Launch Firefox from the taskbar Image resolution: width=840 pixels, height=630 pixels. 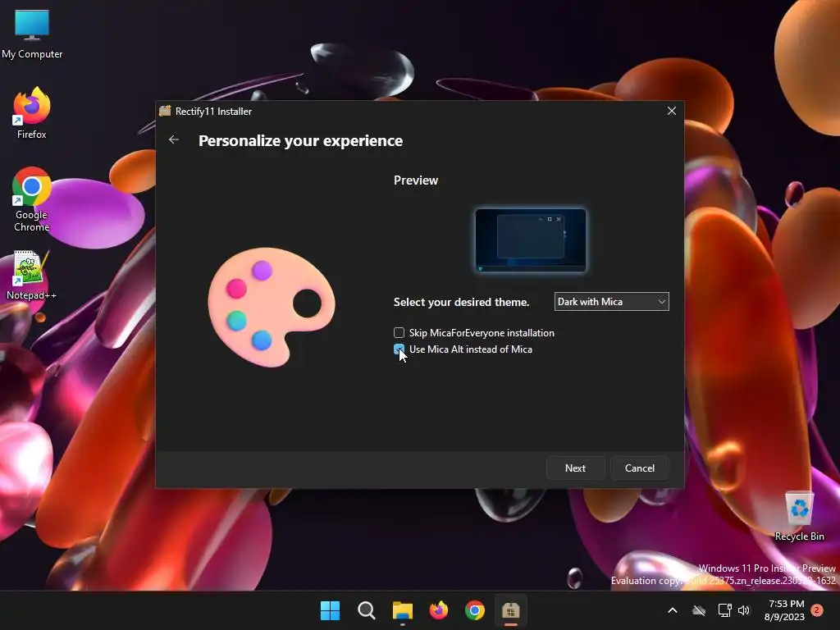coord(439,610)
